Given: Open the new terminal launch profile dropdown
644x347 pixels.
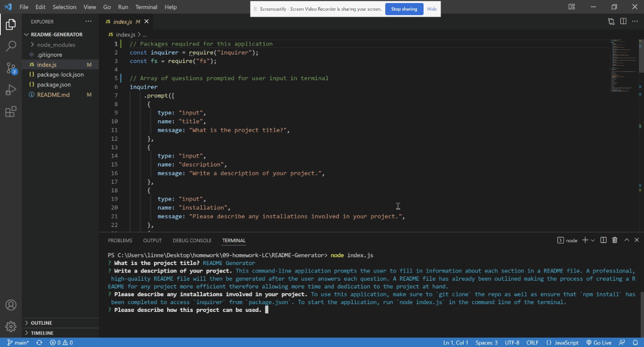Looking at the screenshot, I should (x=593, y=240).
